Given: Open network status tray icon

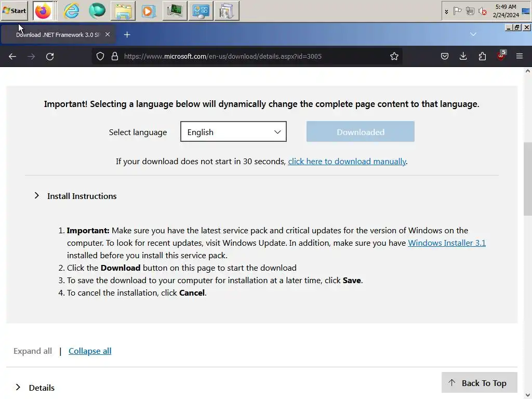Looking at the screenshot, I should (470, 11).
